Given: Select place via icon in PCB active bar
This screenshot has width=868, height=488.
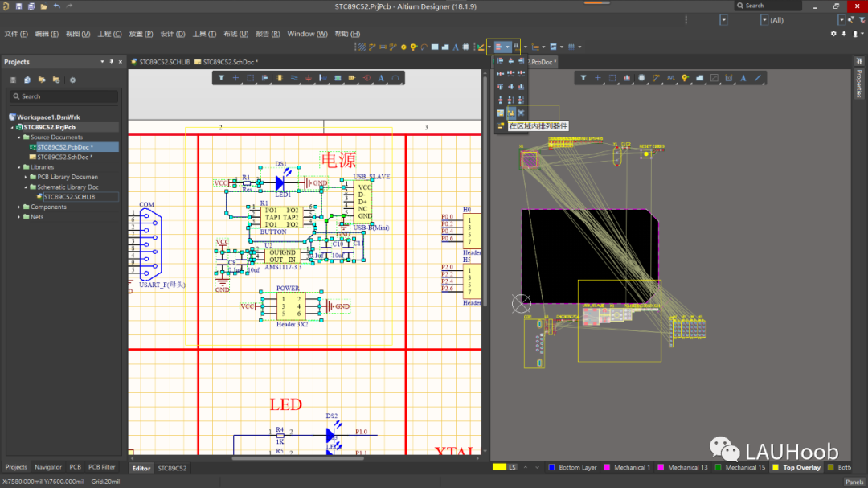Looking at the screenshot, I should coord(685,78).
